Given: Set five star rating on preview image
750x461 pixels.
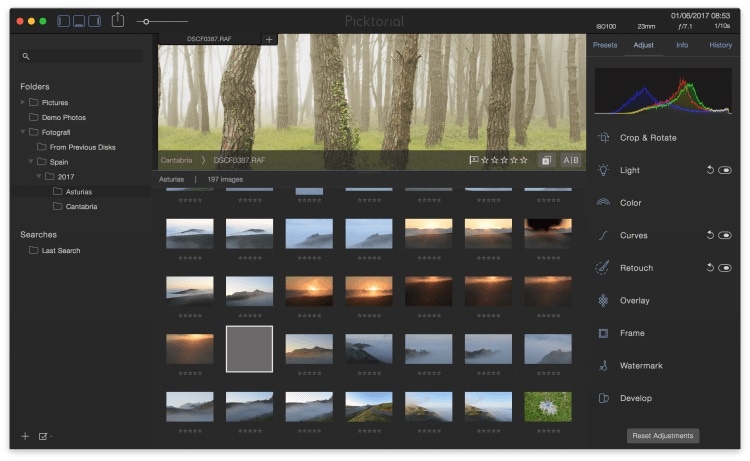Looking at the screenshot, I should (x=524, y=160).
